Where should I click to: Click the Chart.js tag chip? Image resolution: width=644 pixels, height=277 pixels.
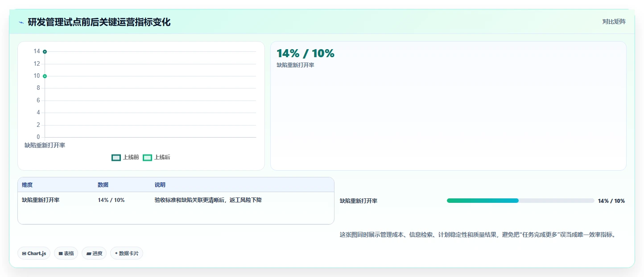[x=34, y=253]
